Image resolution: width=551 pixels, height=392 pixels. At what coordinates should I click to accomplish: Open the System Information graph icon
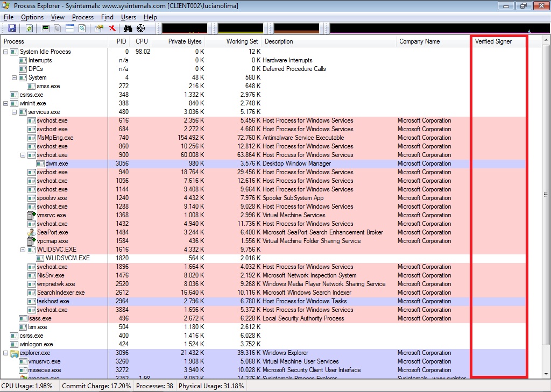tap(46, 28)
